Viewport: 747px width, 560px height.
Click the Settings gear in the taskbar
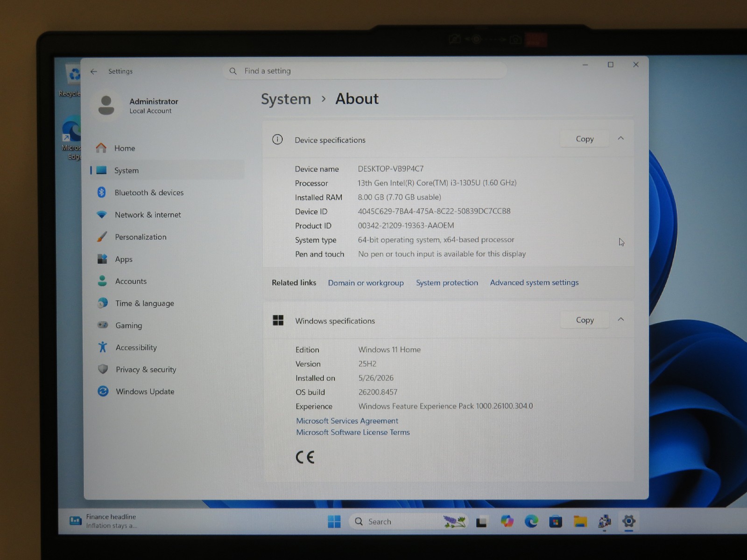pyautogui.click(x=629, y=521)
